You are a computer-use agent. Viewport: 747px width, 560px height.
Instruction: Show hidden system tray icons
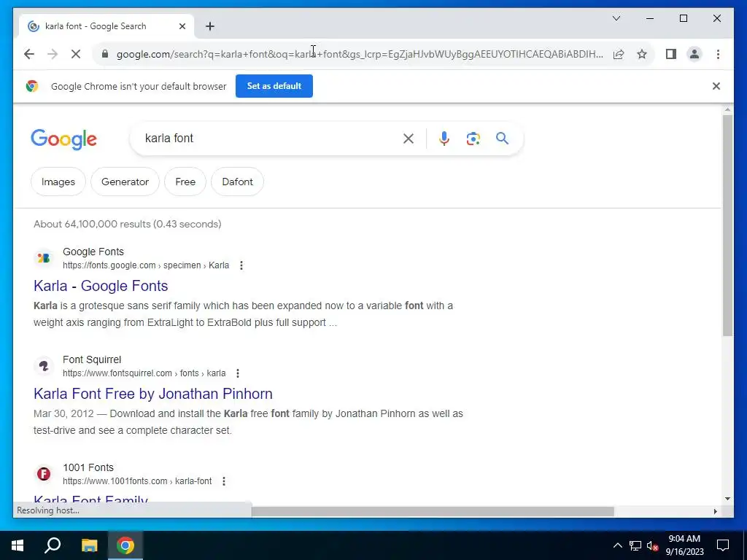click(617, 545)
